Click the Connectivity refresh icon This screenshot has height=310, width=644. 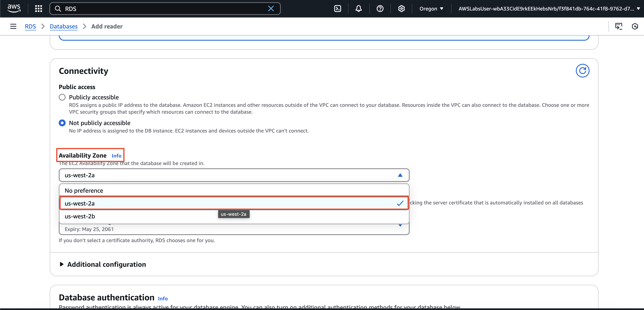coord(582,71)
